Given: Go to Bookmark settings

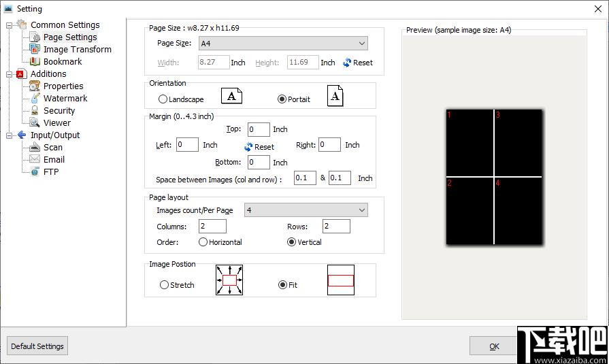Looking at the screenshot, I should click(x=63, y=61).
